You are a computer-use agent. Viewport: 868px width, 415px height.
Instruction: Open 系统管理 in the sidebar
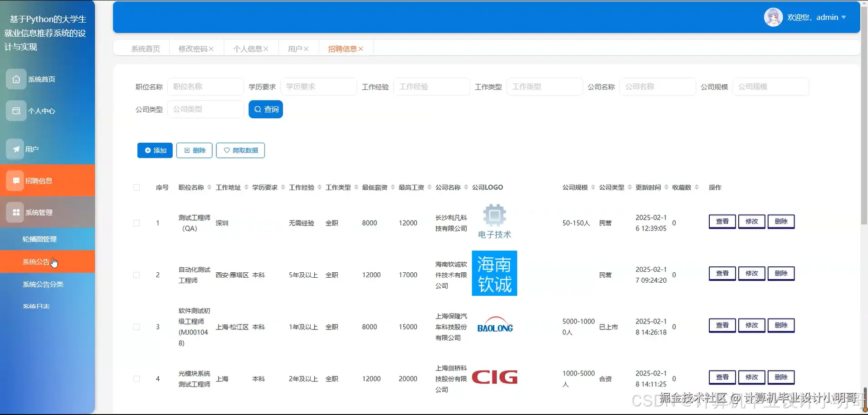40,212
